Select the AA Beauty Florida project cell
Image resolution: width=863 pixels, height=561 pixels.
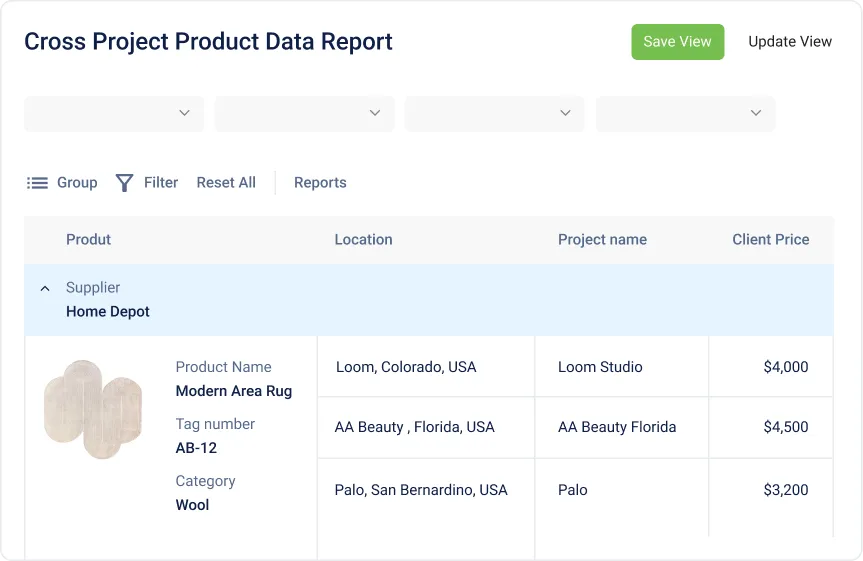(x=617, y=427)
